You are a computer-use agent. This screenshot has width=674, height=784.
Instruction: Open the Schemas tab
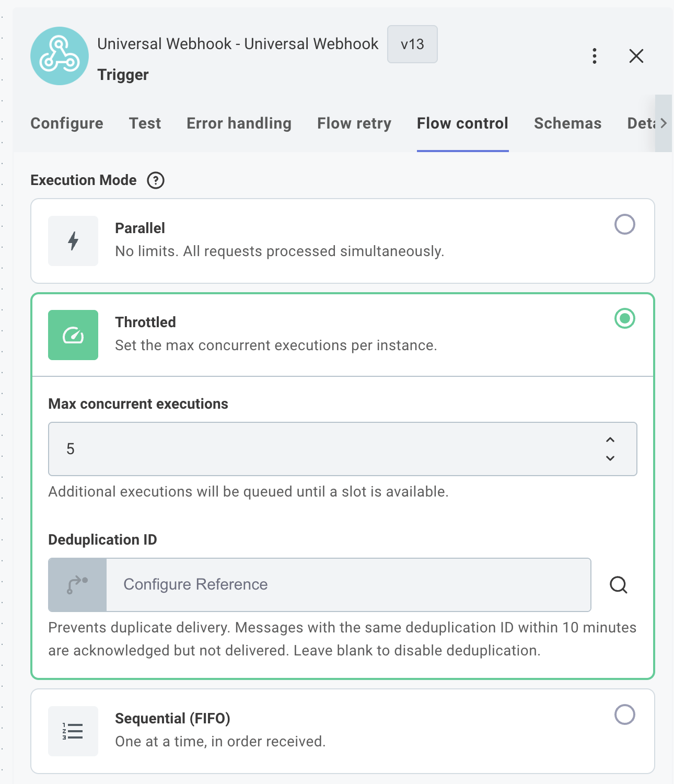click(x=567, y=123)
